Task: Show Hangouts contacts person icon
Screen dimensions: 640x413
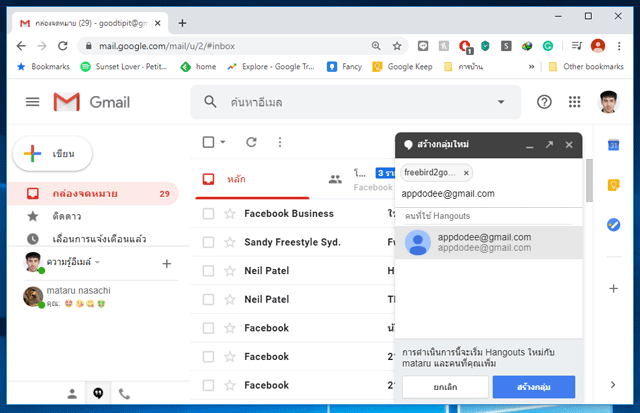Action: tap(72, 393)
